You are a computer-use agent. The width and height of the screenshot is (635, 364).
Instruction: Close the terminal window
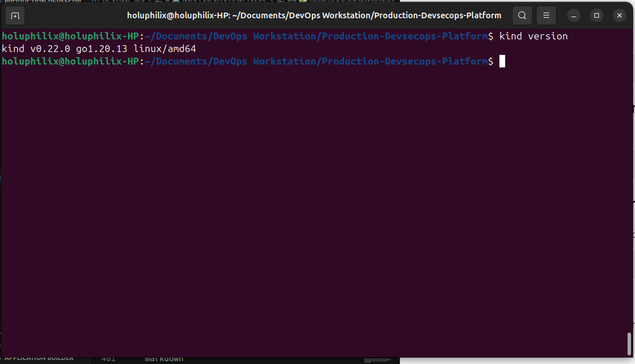coord(619,16)
